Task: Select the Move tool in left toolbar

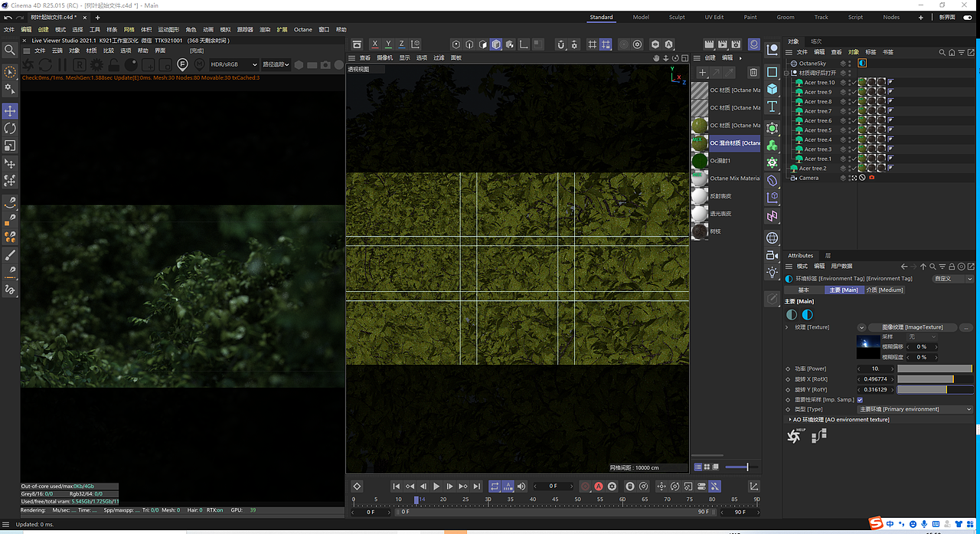Action: click(10, 111)
